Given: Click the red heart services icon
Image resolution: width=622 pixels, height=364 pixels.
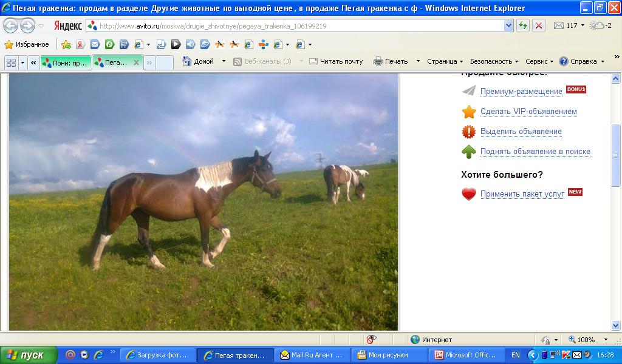Looking at the screenshot, I should tap(468, 194).
